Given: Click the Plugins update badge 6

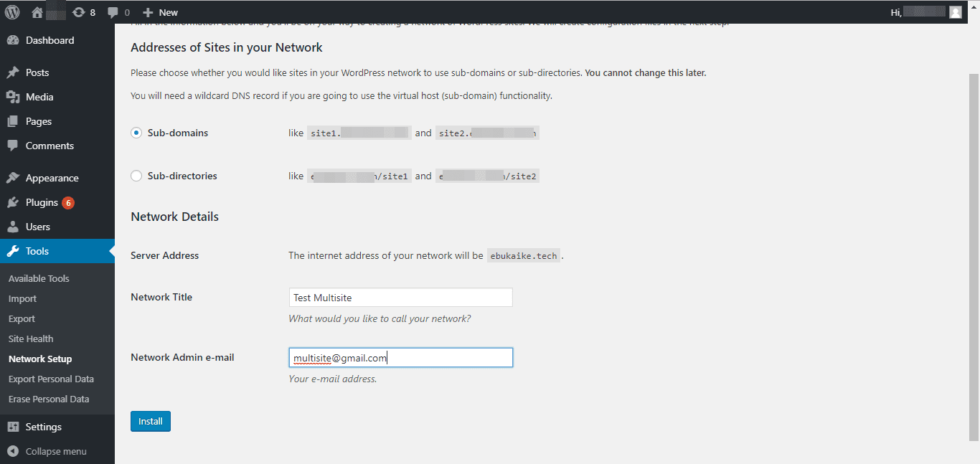Looking at the screenshot, I should (68, 203).
